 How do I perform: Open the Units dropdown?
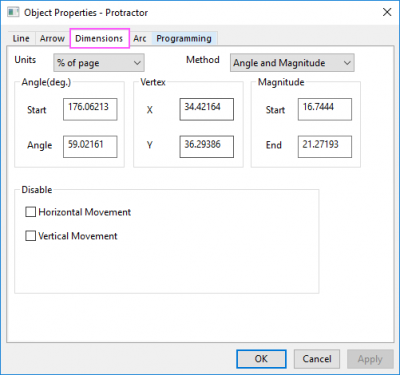(x=99, y=63)
